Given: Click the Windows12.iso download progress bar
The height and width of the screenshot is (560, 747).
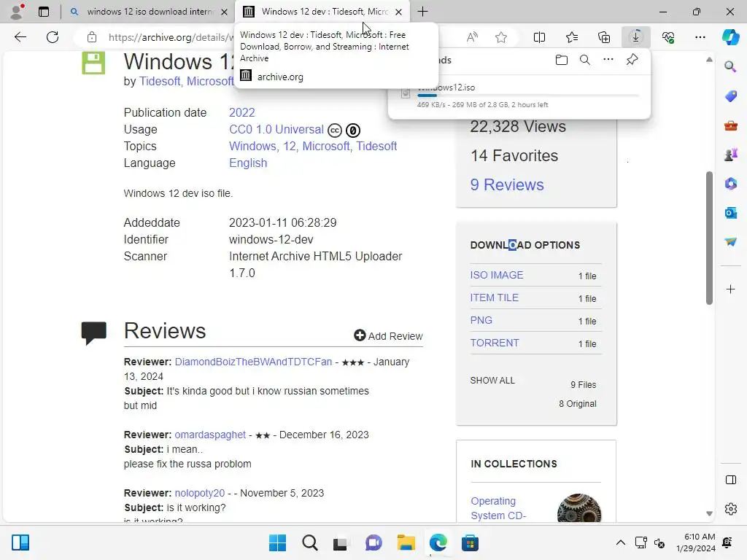Looking at the screenshot, I should pos(528,96).
